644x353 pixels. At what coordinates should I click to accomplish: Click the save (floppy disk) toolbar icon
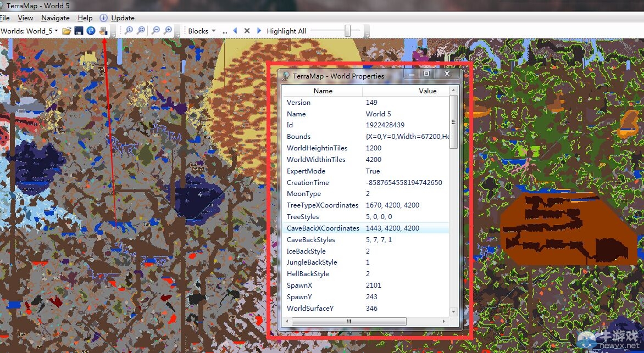(79, 31)
